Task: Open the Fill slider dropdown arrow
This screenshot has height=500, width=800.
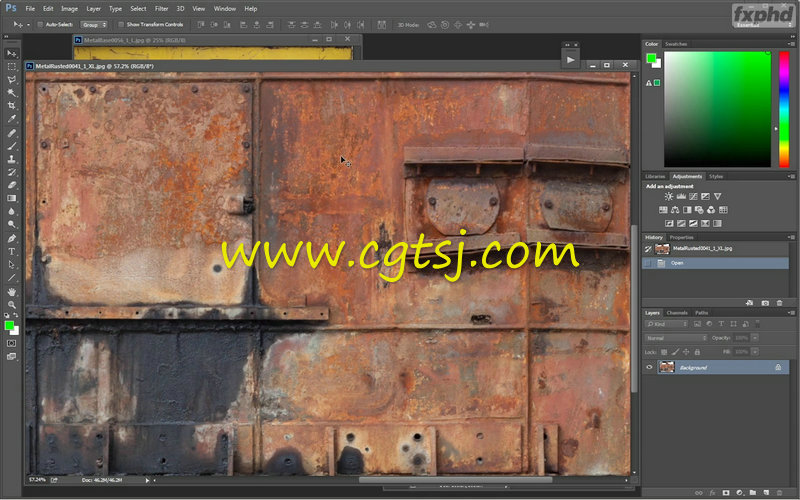Action: point(755,352)
